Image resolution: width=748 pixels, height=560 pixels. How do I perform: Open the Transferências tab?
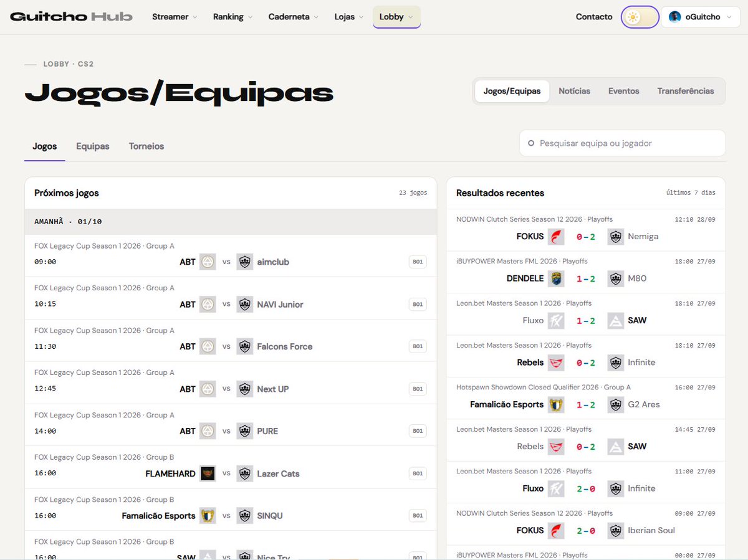686,91
